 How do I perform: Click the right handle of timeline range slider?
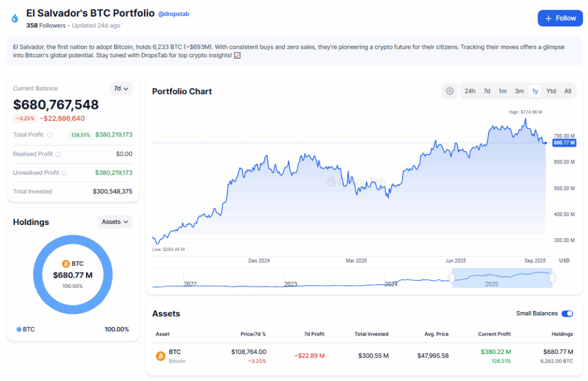(552, 278)
